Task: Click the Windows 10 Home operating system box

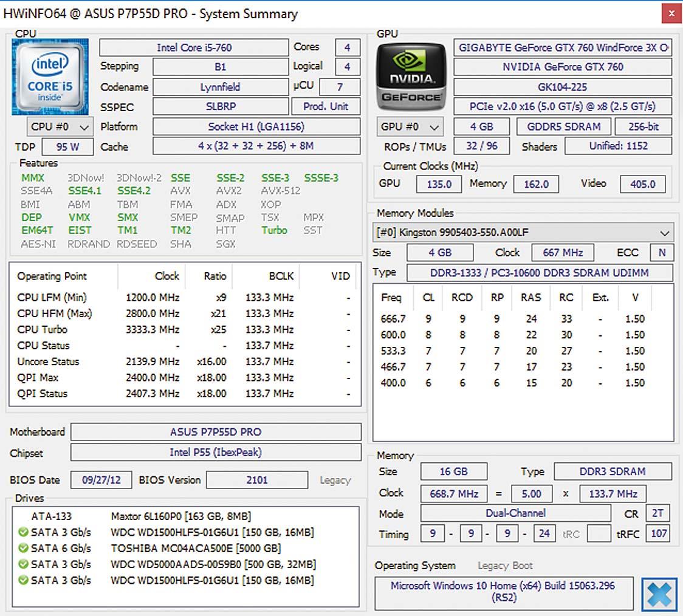Action: click(x=503, y=592)
